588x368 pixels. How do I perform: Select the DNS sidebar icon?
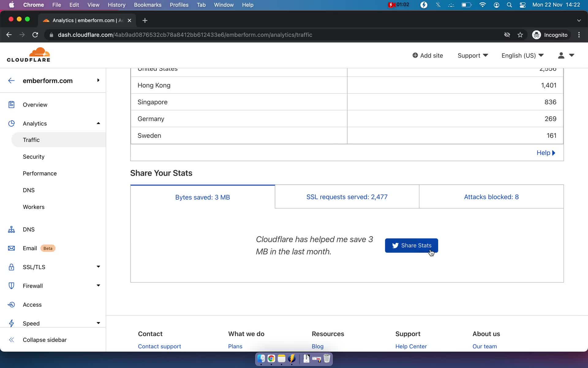(x=11, y=229)
